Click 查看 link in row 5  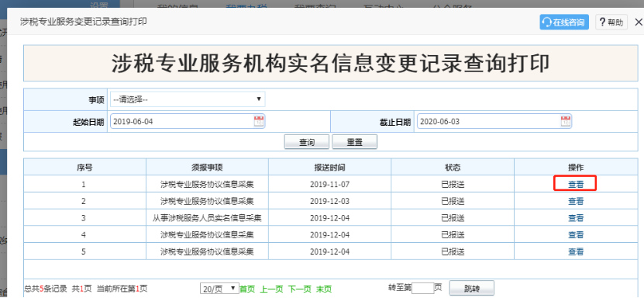575,251
